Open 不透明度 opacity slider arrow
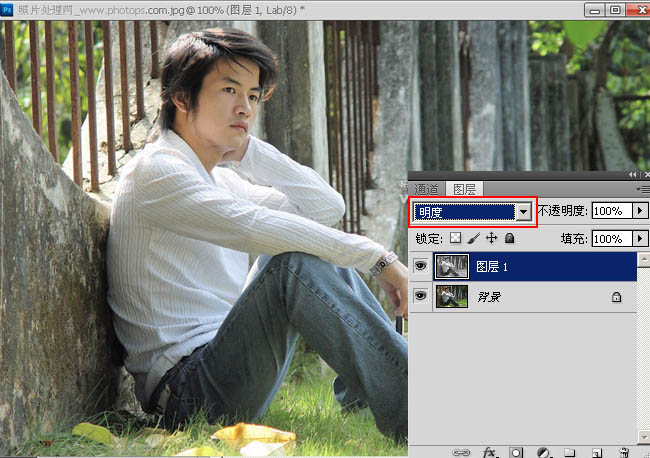Image resolution: width=650 pixels, height=458 pixels. (x=640, y=211)
